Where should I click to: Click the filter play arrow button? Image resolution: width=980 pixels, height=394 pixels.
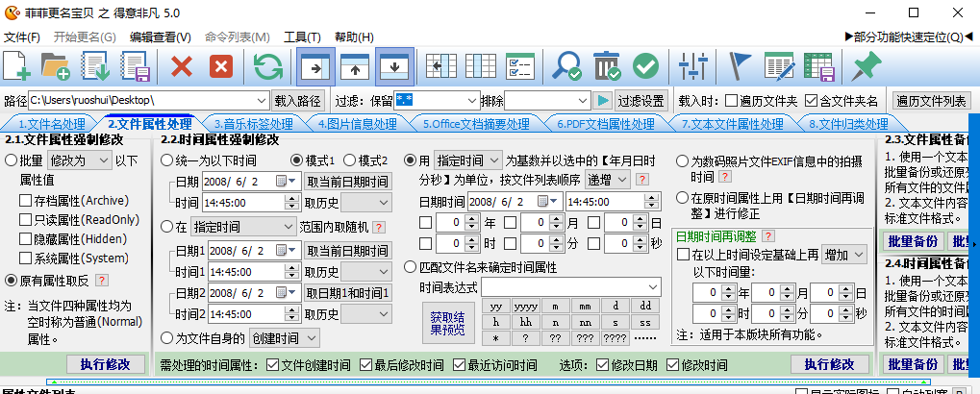tap(603, 101)
